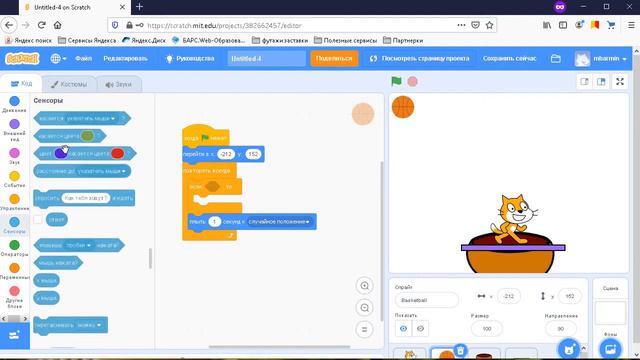Open the mouse-pointer dropdown in касается block
This screenshot has width=640, height=360.
pos(91,118)
